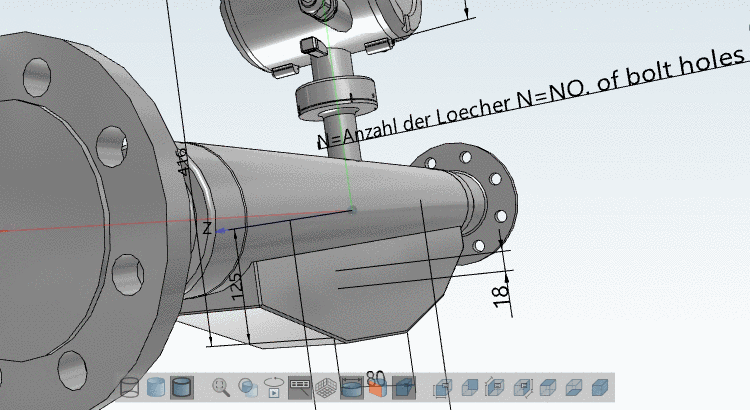Toggle the annotation label display icon

pyautogui.click(x=300, y=387)
